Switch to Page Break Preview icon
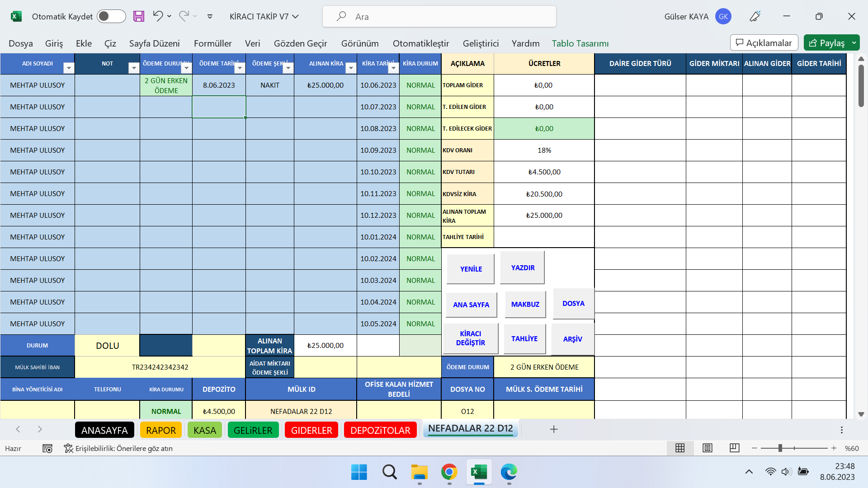The image size is (868, 488). (x=734, y=448)
